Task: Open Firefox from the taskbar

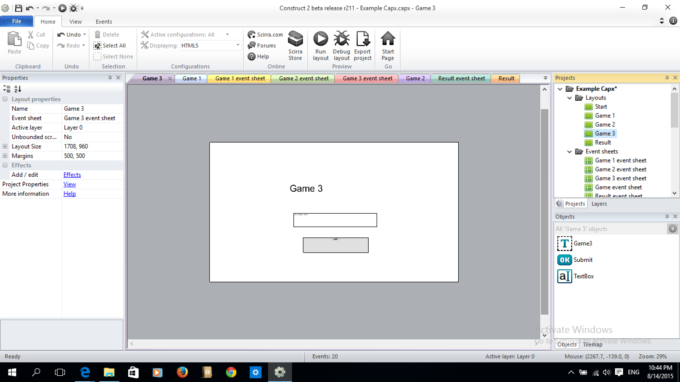Action: [182, 372]
